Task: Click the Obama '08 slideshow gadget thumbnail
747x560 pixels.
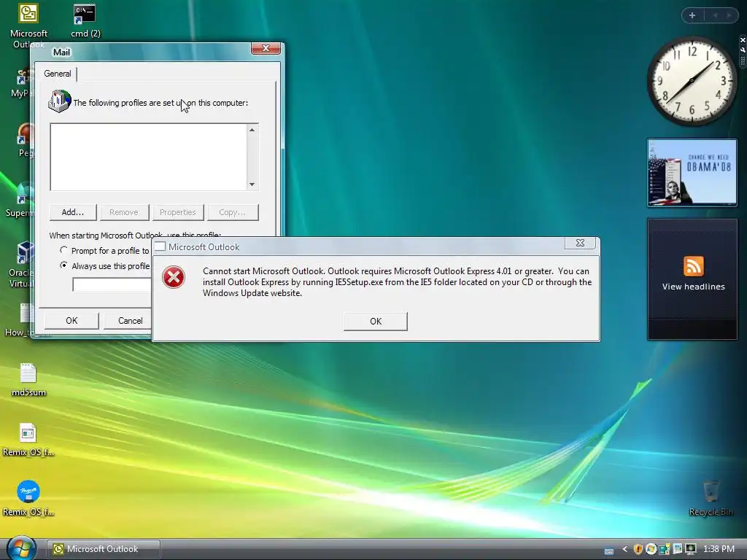Action: coord(692,172)
